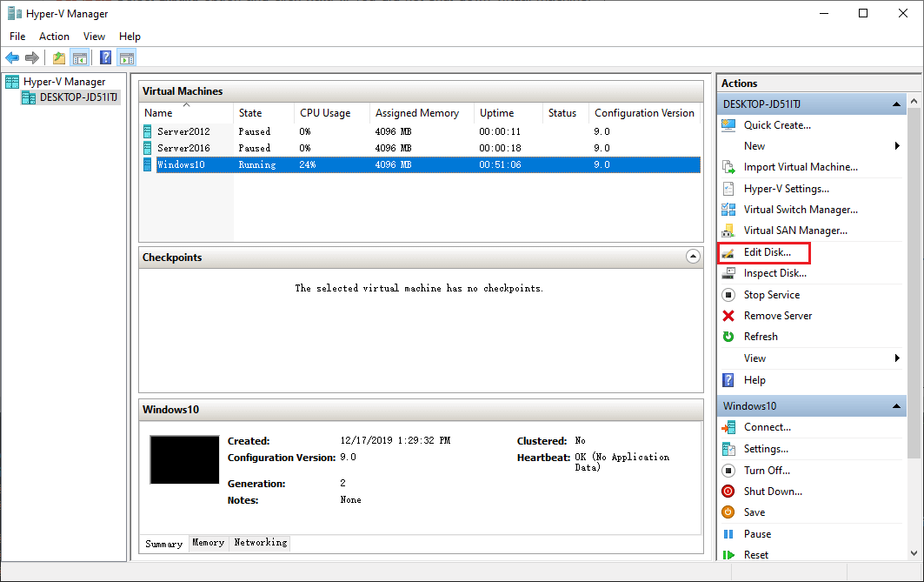Image resolution: width=924 pixels, height=582 pixels.
Task: Click the Remove Server red X icon
Action: tap(728, 316)
